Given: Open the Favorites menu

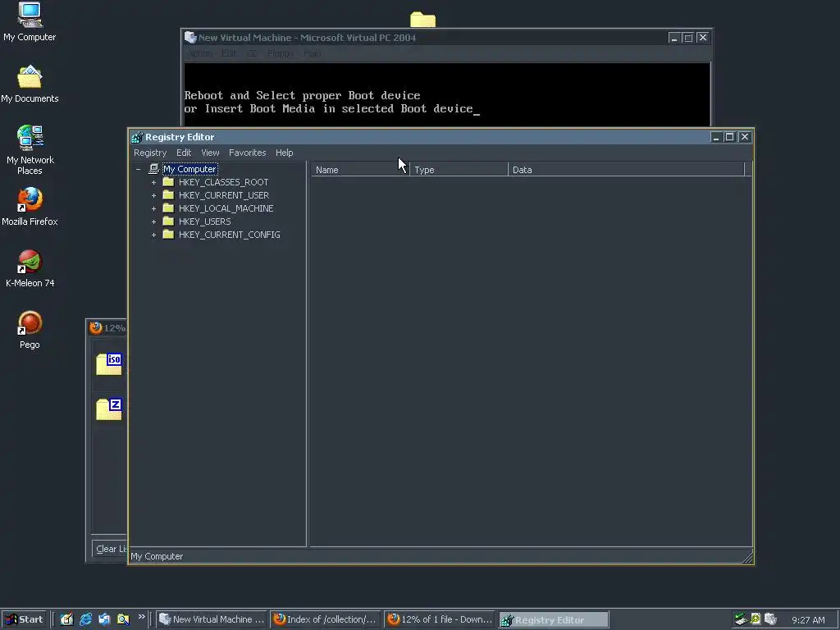Looking at the screenshot, I should (x=248, y=153).
